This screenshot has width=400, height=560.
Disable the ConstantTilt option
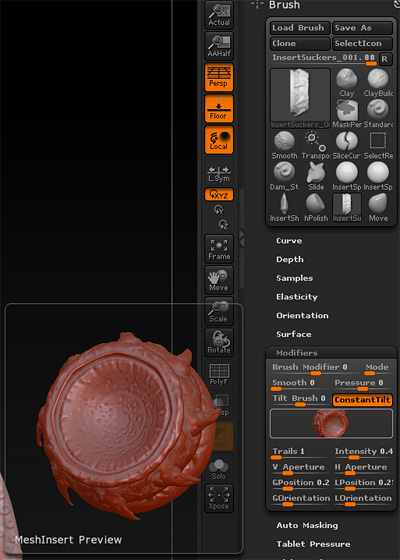[x=362, y=400]
